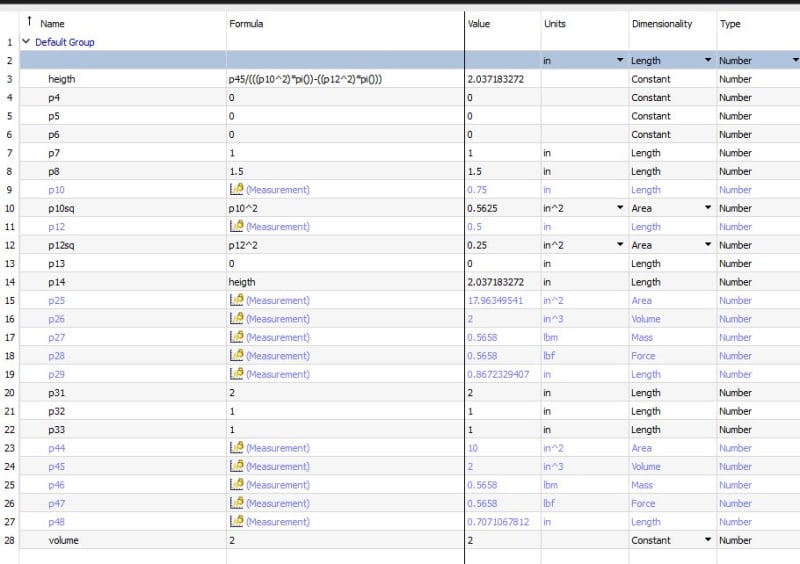Select the volume expression name
The width and height of the screenshot is (800, 564).
click(x=63, y=540)
